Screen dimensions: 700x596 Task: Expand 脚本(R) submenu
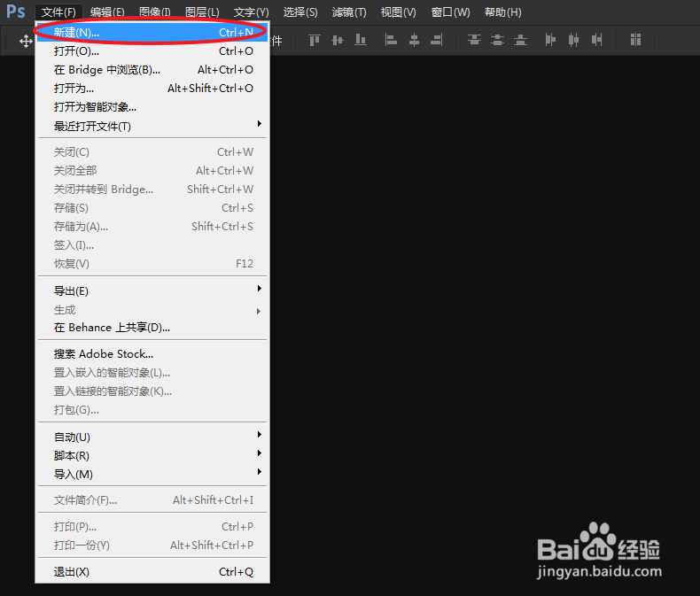point(152,456)
